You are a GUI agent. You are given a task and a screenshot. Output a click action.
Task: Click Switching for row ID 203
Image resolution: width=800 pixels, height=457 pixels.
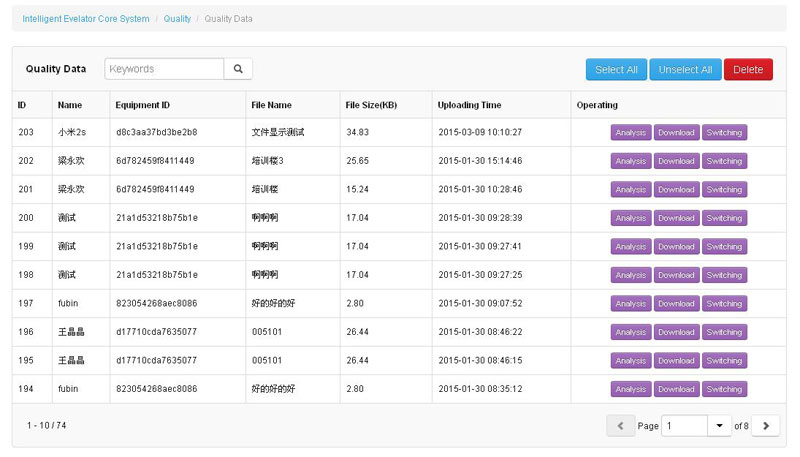point(724,133)
